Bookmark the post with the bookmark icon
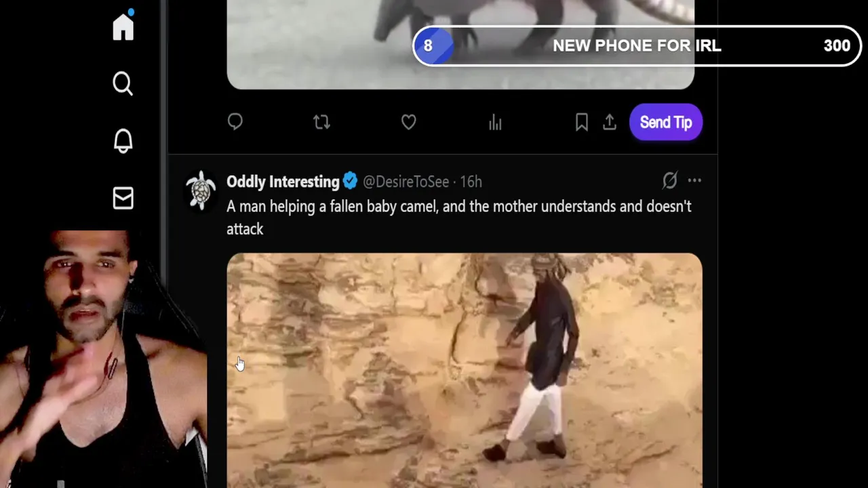Viewport: 868px width, 488px height. pos(582,122)
